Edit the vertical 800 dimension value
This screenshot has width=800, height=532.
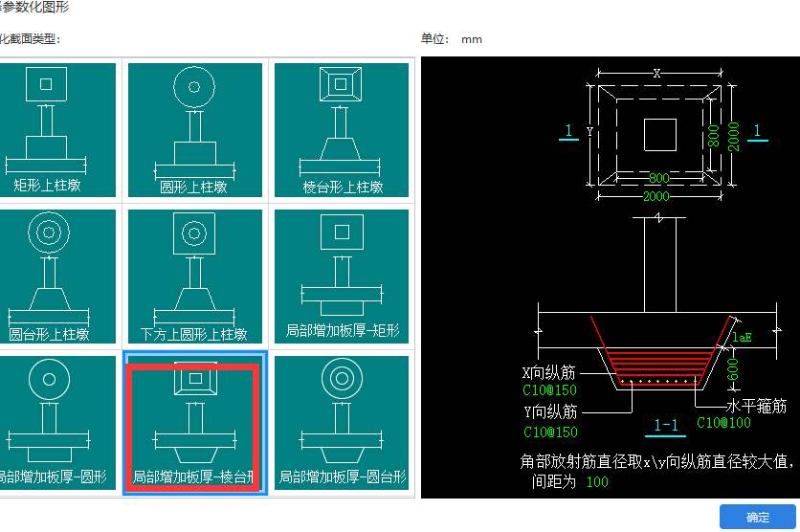click(x=714, y=136)
